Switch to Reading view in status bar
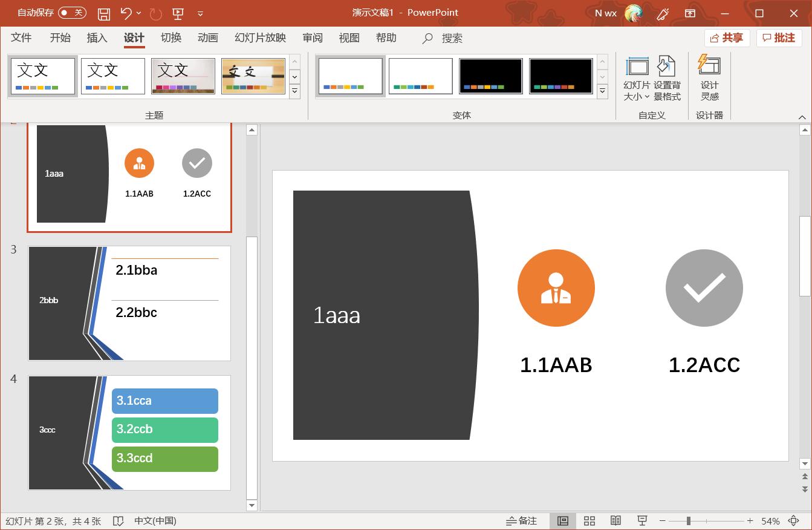The width and height of the screenshot is (812, 530). (x=615, y=521)
